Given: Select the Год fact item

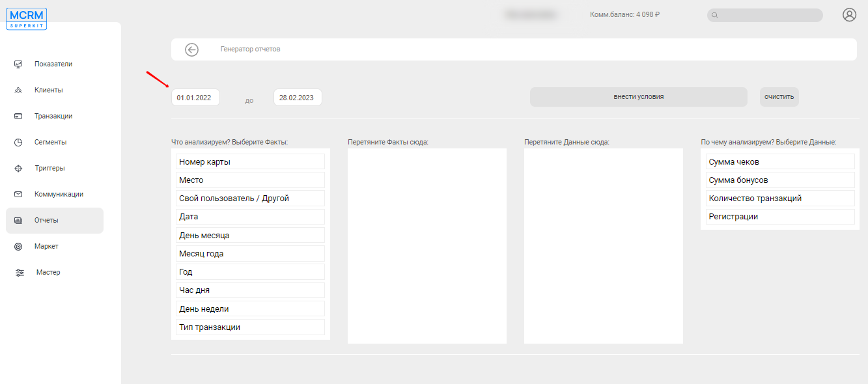Looking at the screenshot, I should (250, 271).
